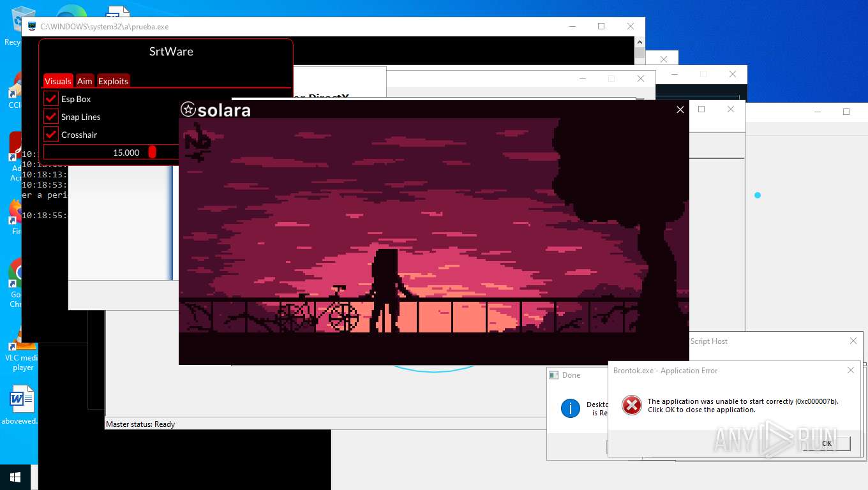The image size is (868, 490).
Task: Click the red error icon in Brontok dialog
Action: [632, 405]
